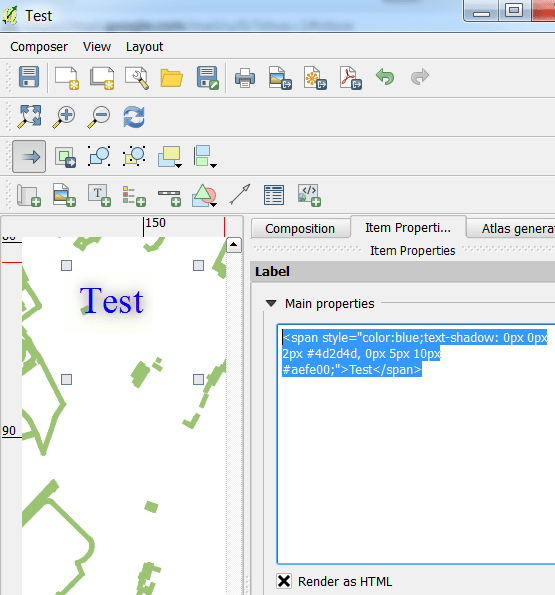Duplicate the current composer
This screenshot has height=595, width=555.
coord(102,78)
